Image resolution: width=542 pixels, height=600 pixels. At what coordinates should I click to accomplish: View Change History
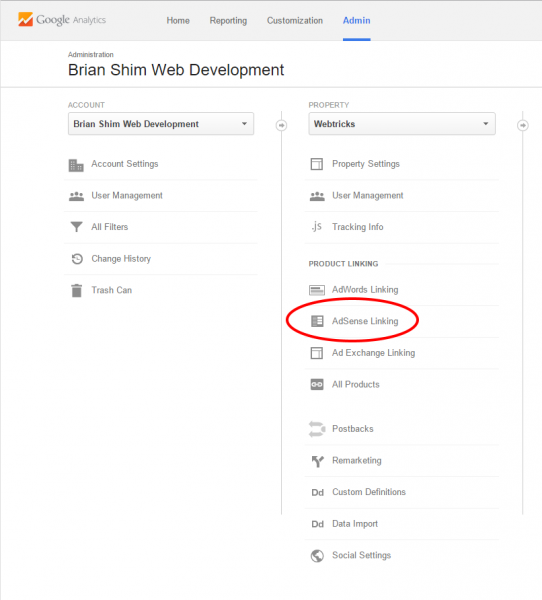(x=121, y=259)
